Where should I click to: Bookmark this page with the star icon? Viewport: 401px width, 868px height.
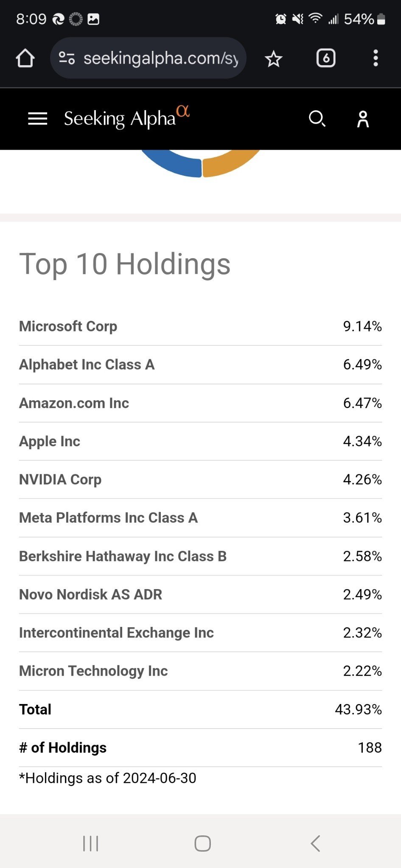pyautogui.click(x=273, y=58)
